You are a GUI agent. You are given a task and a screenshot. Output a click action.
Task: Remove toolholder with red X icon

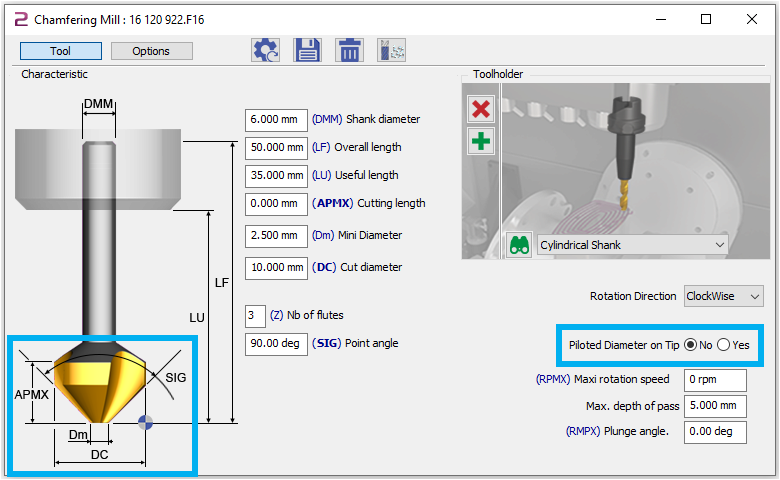[x=481, y=109]
